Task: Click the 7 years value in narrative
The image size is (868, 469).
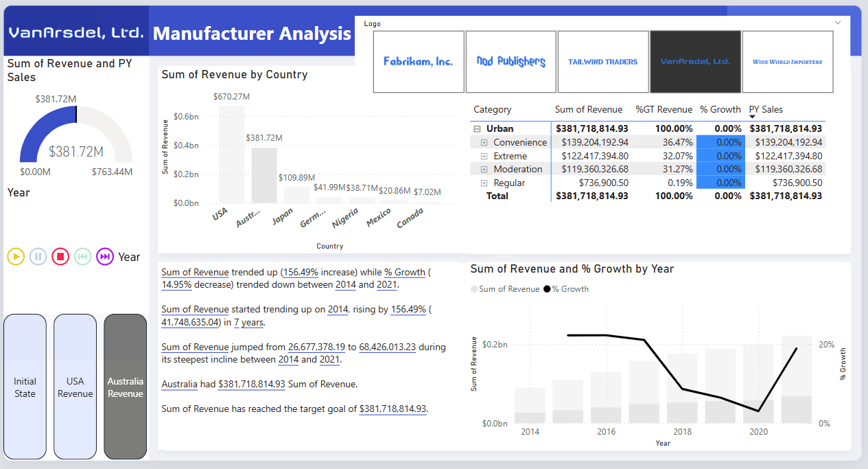Action: (x=248, y=322)
